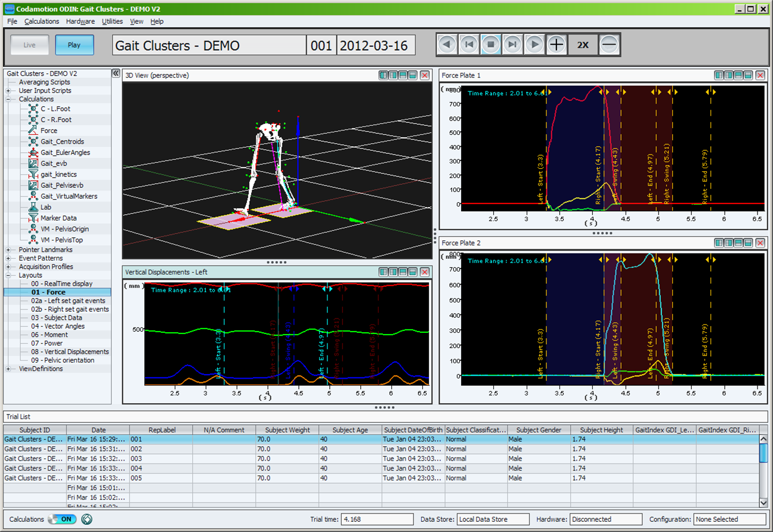
Task: Toggle the Live mode button
Action: 29,45
